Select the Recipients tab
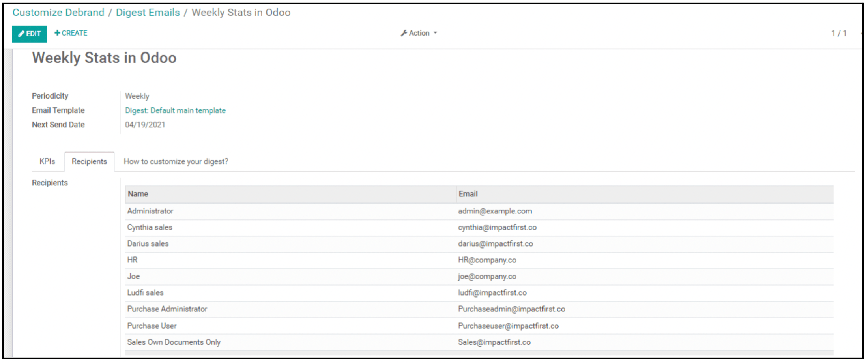 [89, 161]
